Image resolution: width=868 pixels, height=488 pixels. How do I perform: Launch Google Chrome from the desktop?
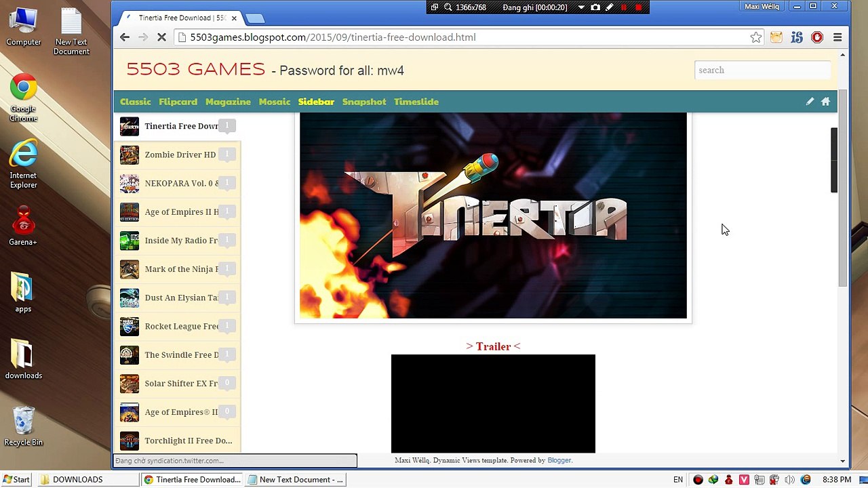(23, 98)
